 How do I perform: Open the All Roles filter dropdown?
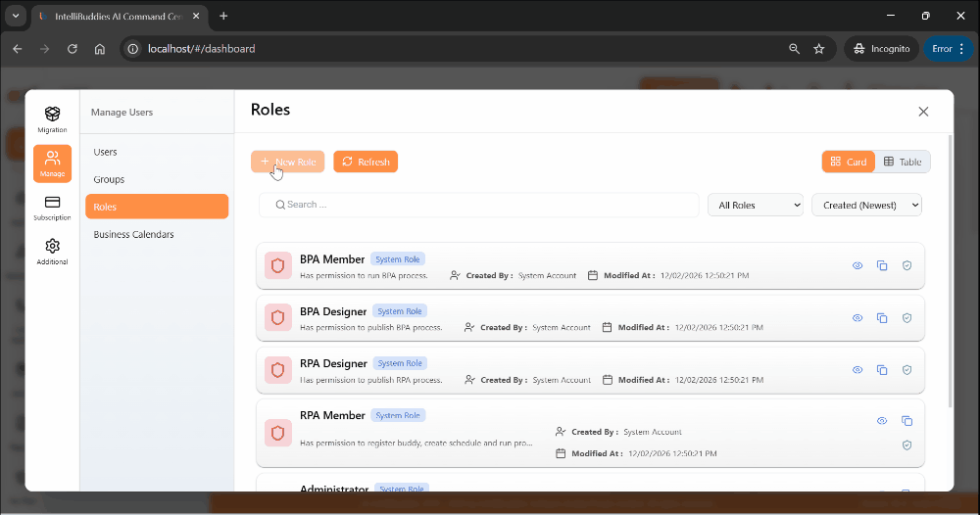755,205
